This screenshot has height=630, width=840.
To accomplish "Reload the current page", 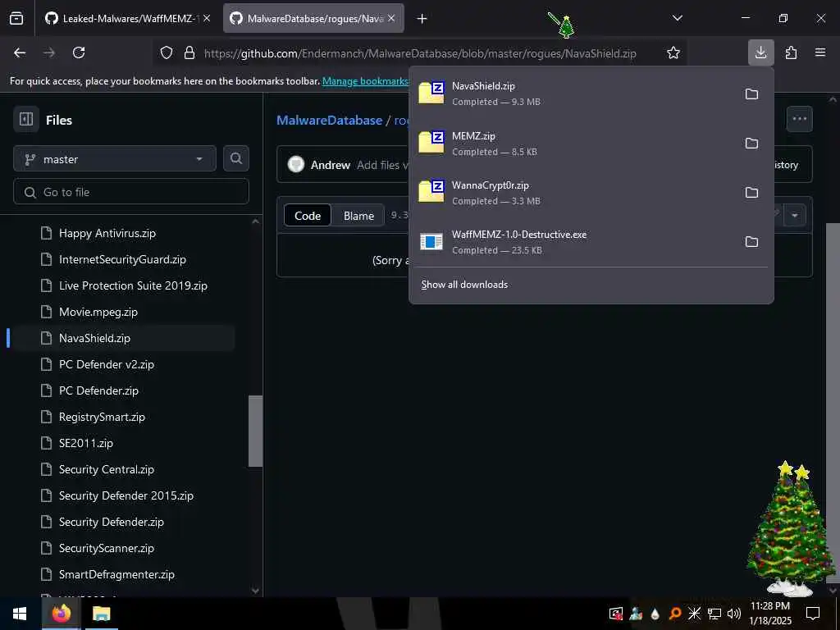I will (x=79, y=52).
